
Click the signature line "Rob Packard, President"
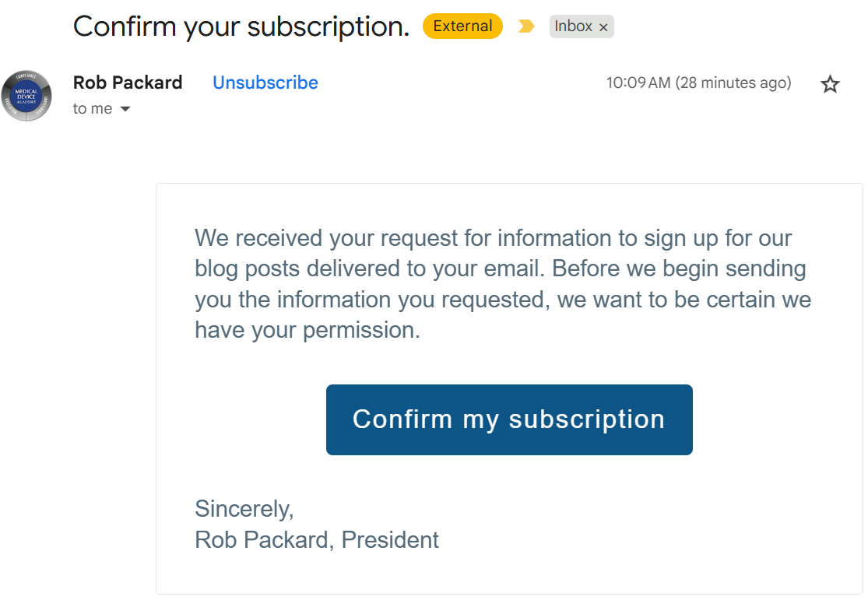click(x=316, y=539)
